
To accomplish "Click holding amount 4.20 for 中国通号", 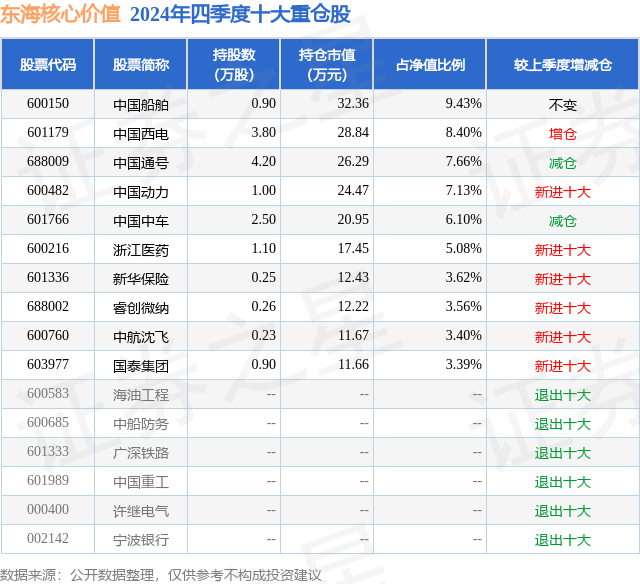I will pyautogui.click(x=264, y=162).
